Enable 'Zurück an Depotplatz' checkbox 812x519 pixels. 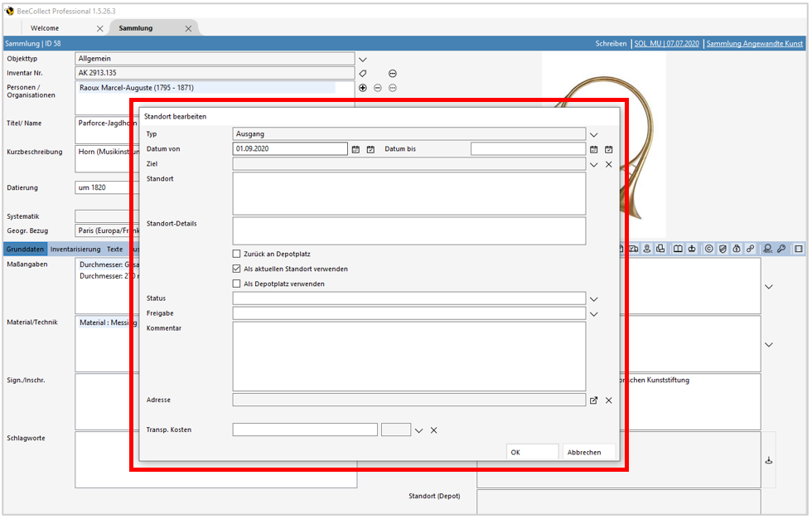pyautogui.click(x=237, y=254)
